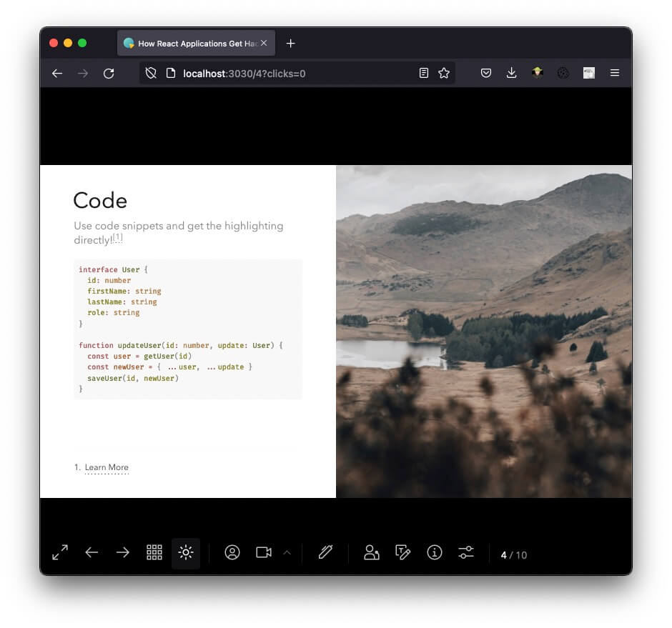
Task: Click page info document icon in address bar
Action: pos(171,74)
